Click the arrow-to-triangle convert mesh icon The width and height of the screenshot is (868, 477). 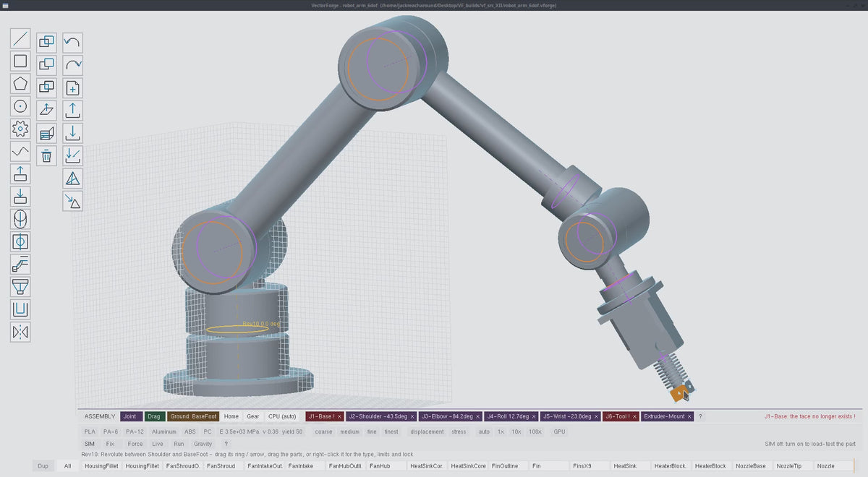point(72,201)
